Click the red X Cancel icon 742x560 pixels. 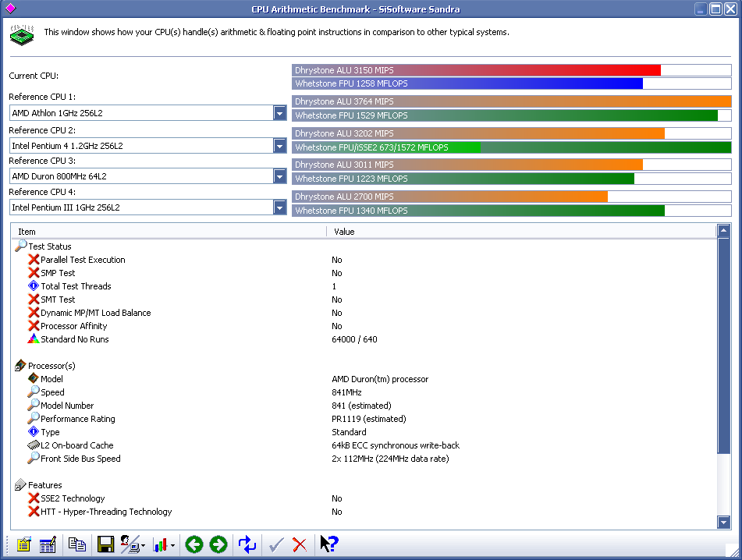tap(300, 544)
